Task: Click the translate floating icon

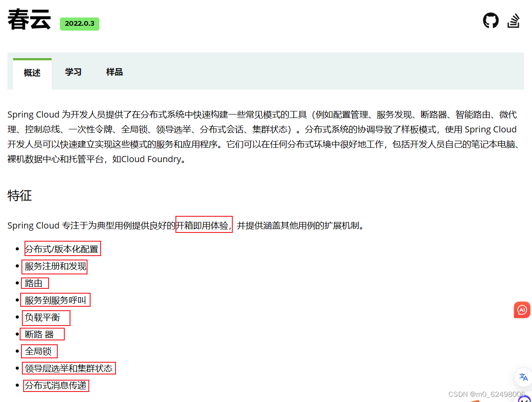Action: click(523, 377)
